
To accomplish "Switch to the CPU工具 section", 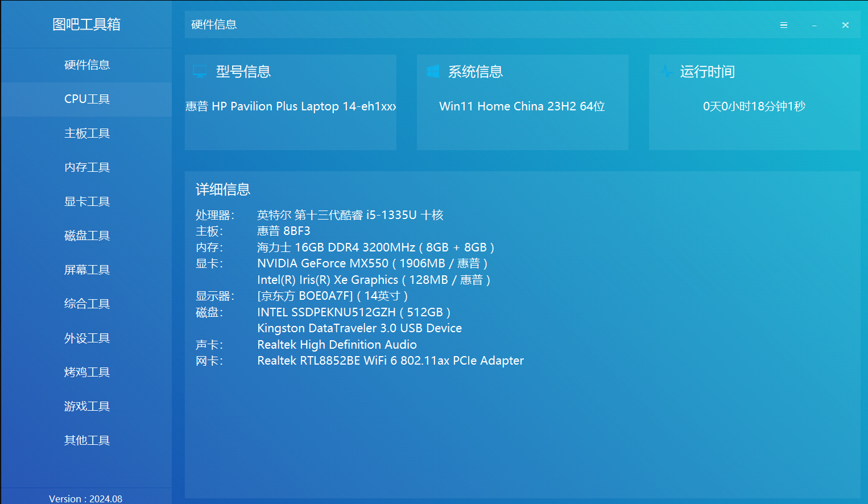I will coord(86,99).
